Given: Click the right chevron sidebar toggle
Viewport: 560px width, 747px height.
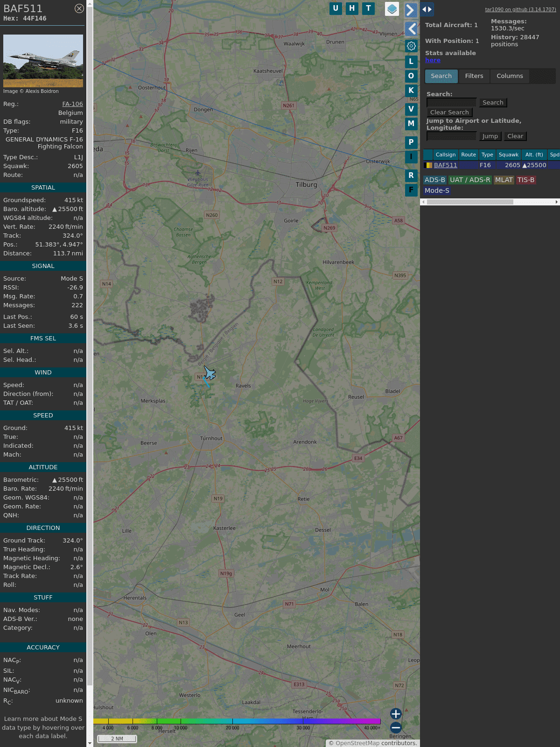Looking at the screenshot, I should point(411,10).
